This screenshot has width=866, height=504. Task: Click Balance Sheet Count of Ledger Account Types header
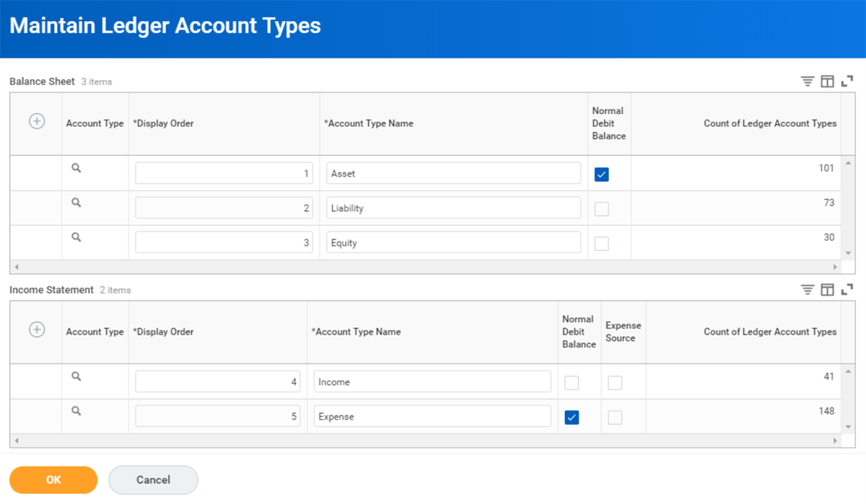pos(770,123)
